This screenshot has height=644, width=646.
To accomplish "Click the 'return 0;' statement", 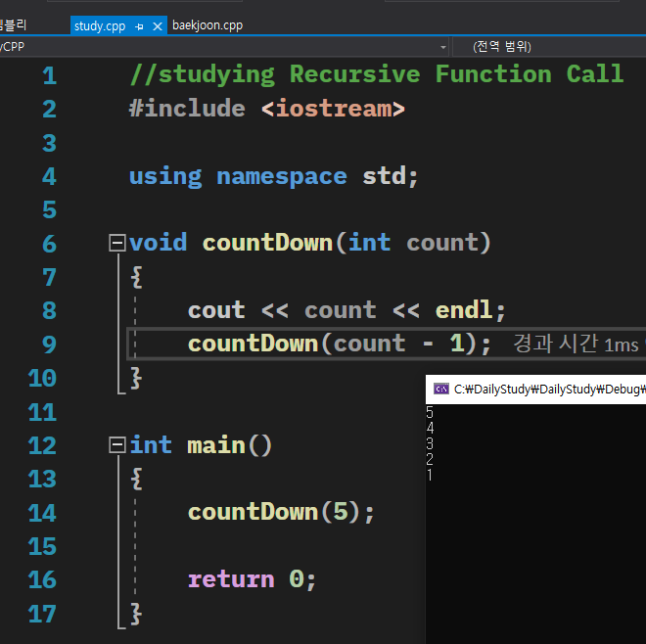I will pyautogui.click(x=252, y=579).
